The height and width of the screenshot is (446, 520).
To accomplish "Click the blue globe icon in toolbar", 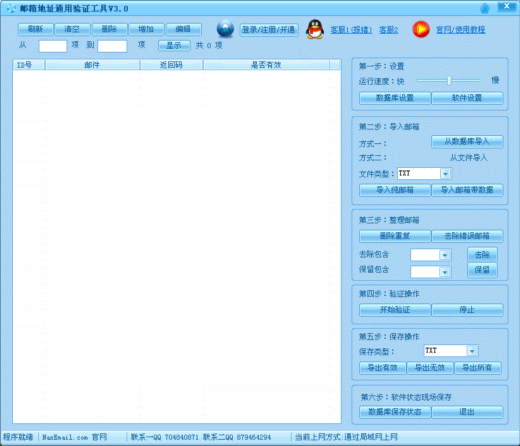I will 225,29.
